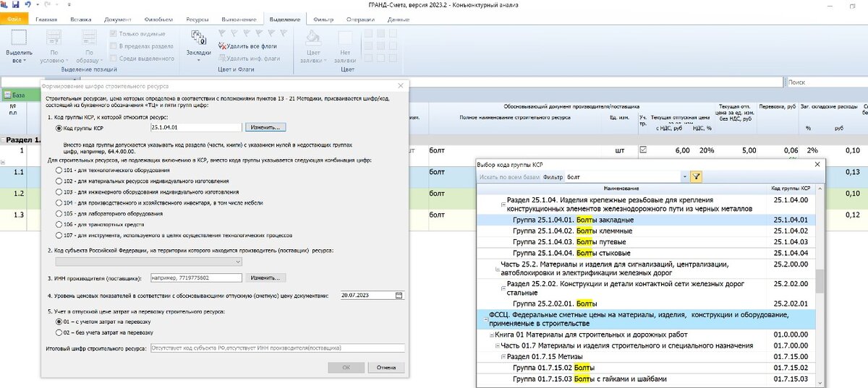
Task: Open the 'Закладки' bookmarks icon
Action: (x=198, y=38)
